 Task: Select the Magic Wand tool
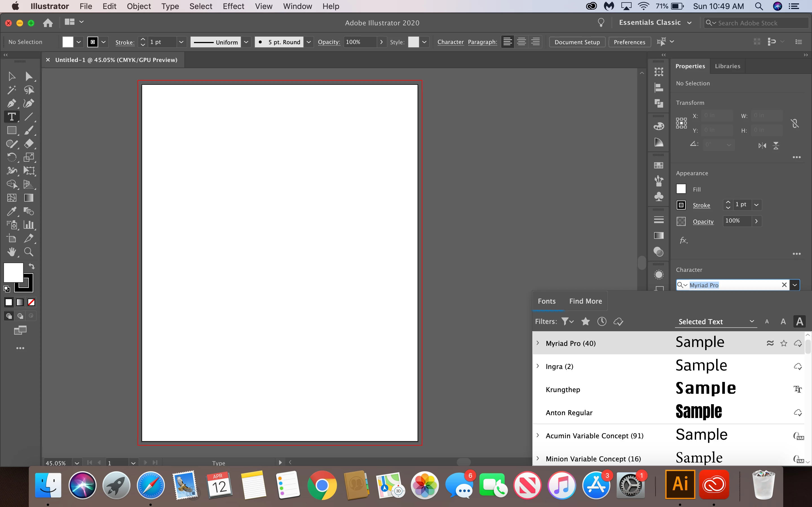click(x=11, y=90)
